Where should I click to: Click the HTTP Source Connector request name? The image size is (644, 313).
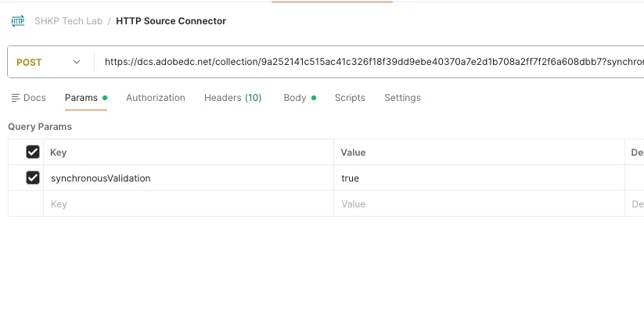[x=171, y=21]
